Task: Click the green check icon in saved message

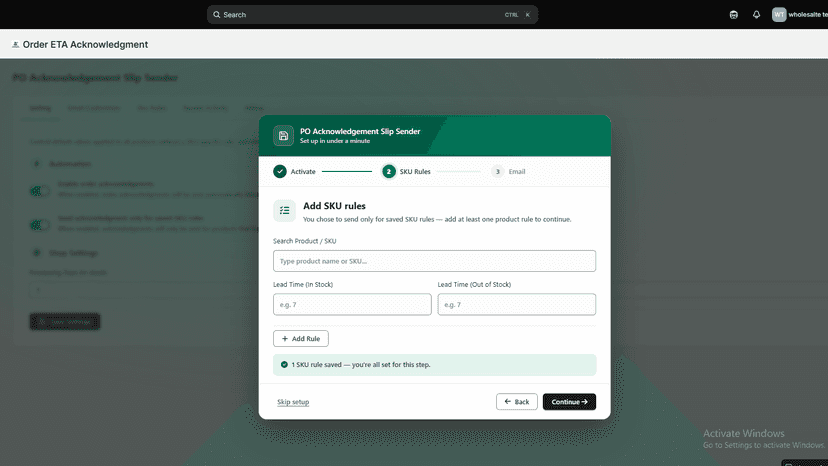Action: (284, 365)
